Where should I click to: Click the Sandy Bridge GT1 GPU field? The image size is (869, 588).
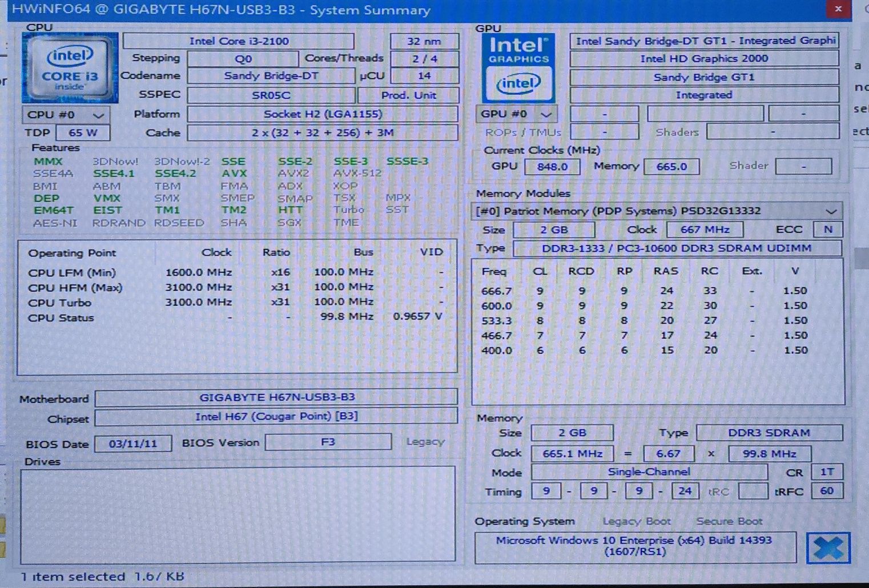704,77
